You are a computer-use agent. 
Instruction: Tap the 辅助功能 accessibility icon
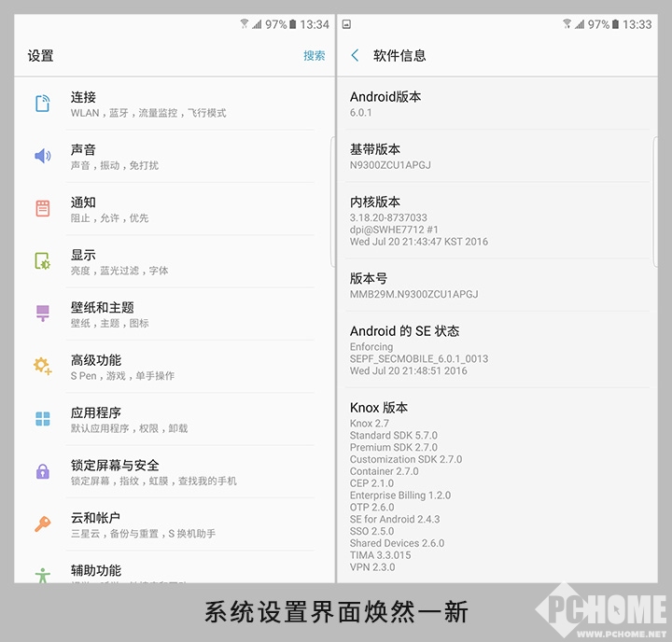tap(43, 575)
